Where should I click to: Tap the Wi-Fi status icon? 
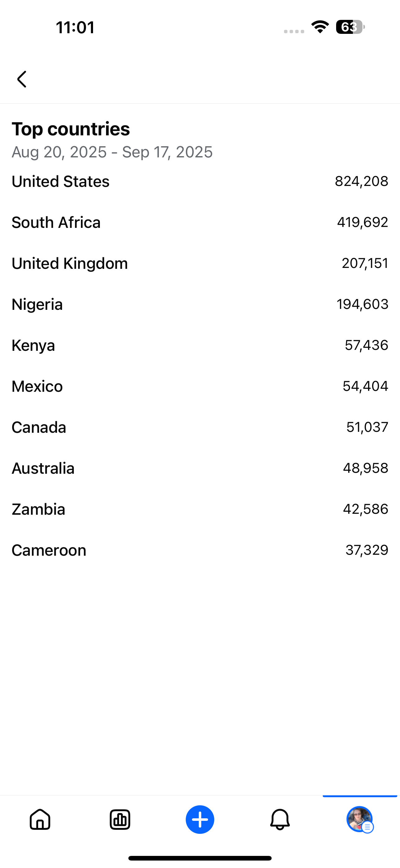[320, 27]
